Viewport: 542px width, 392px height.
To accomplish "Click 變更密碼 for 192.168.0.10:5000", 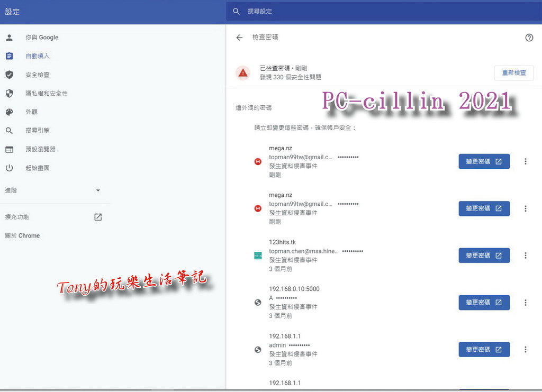I will [x=484, y=303].
